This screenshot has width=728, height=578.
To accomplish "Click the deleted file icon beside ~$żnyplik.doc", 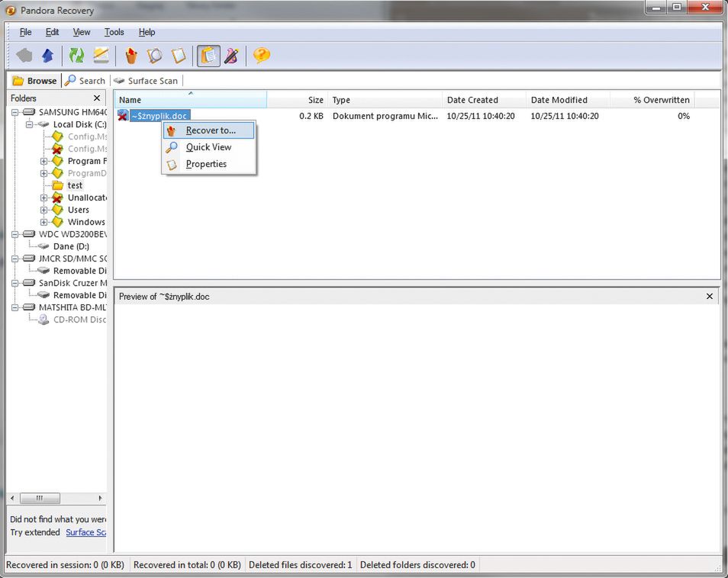I will pyautogui.click(x=123, y=115).
